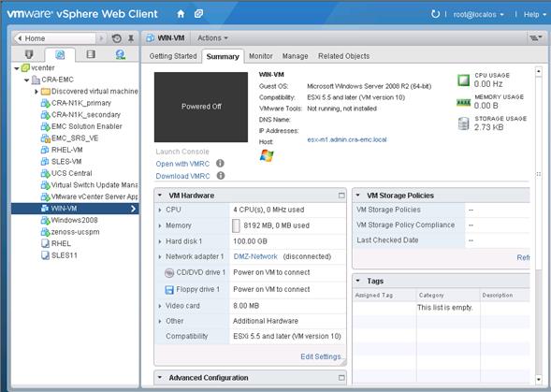This screenshot has height=392, width=551.
Task: Click the storage usage cylinder icon
Action: pos(463,123)
